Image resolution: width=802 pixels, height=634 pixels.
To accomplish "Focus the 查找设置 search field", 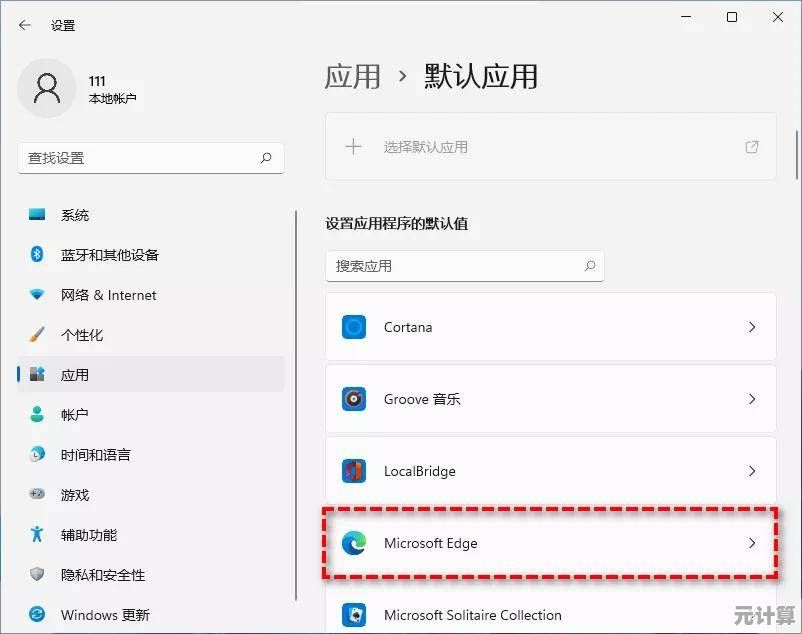I will (x=140, y=158).
